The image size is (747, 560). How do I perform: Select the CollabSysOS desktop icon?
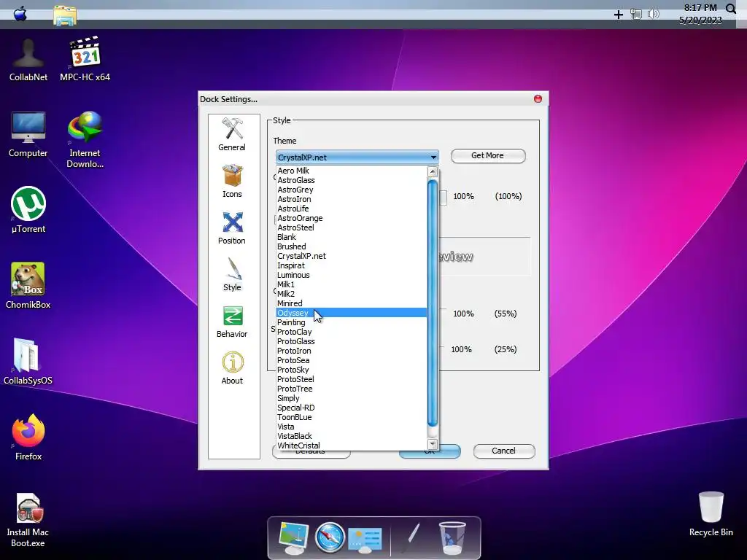coord(28,362)
